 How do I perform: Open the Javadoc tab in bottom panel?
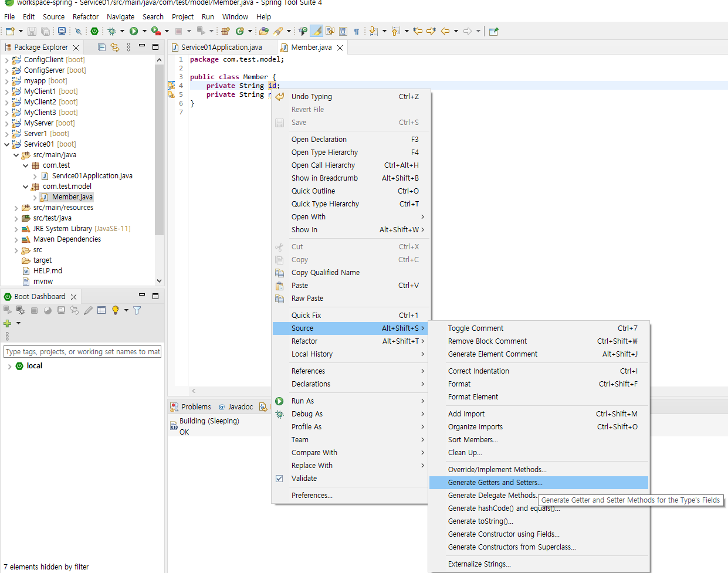click(236, 407)
